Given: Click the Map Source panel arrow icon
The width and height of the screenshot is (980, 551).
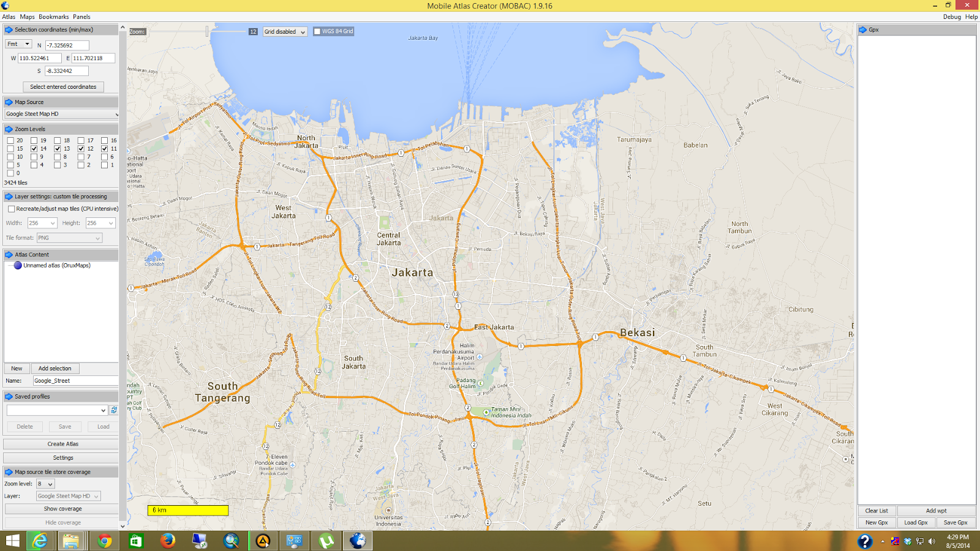Looking at the screenshot, I should tap(7, 102).
